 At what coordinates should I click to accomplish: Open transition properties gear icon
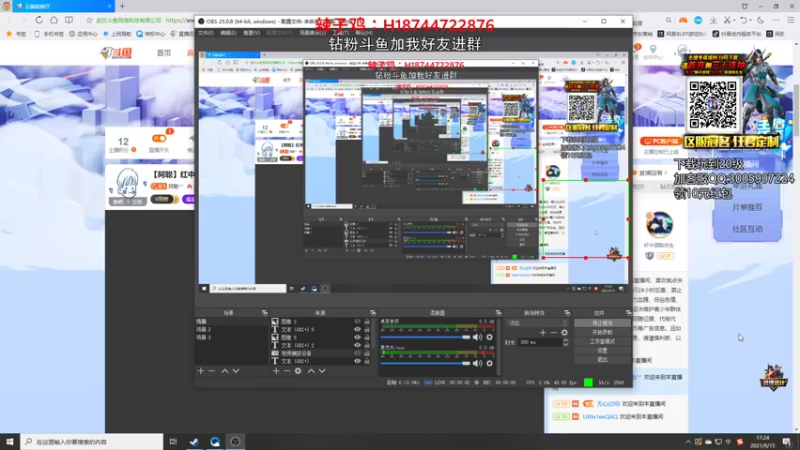[564, 333]
